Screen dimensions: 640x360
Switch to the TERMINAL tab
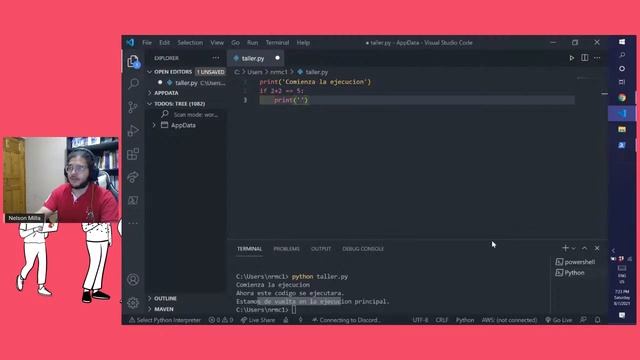click(249, 249)
